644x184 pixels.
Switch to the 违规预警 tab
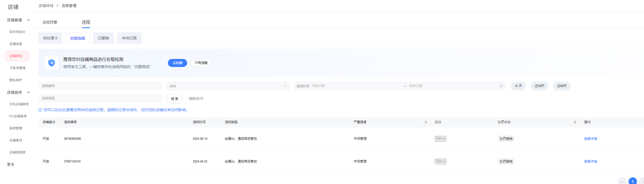(50, 22)
